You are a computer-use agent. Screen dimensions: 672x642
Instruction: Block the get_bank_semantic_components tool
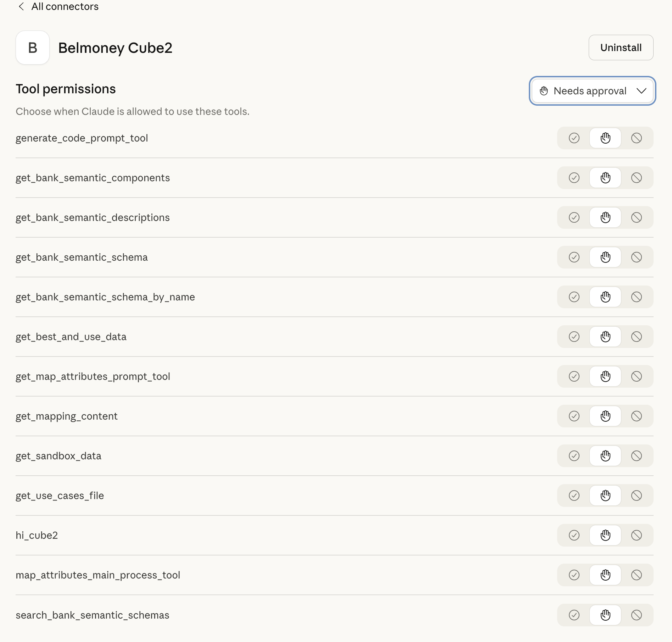click(x=637, y=178)
